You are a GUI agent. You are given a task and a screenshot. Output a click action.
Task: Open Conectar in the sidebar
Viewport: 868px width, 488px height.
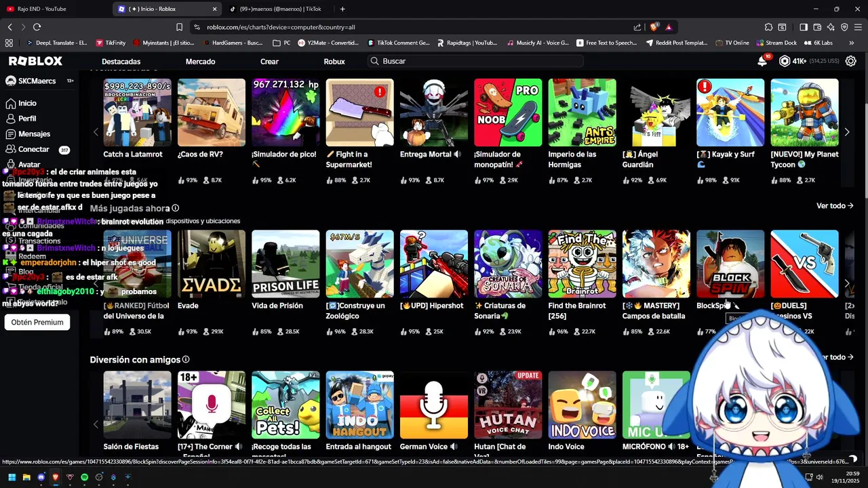pos(27,149)
